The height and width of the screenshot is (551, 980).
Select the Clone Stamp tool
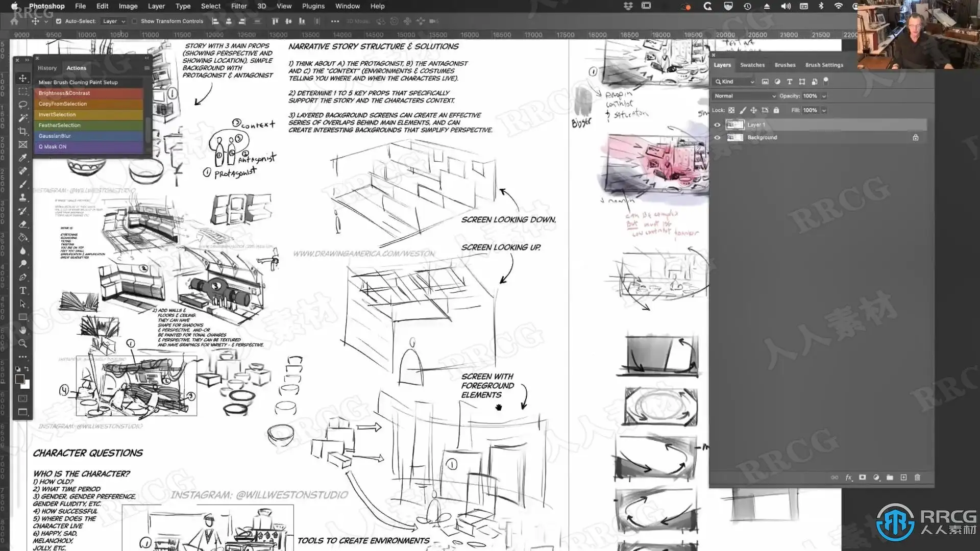pos(22,197)
